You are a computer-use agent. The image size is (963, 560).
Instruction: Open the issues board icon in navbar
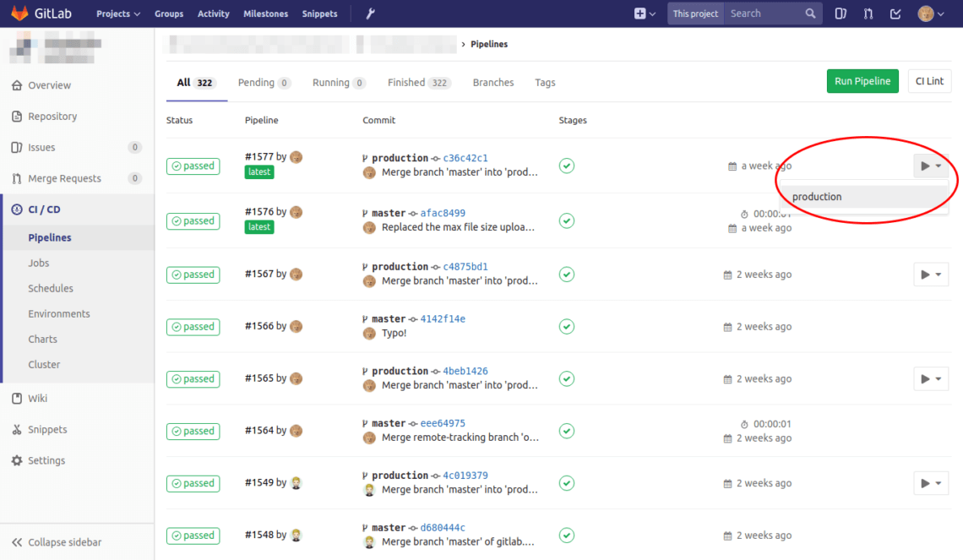(841, 14)
